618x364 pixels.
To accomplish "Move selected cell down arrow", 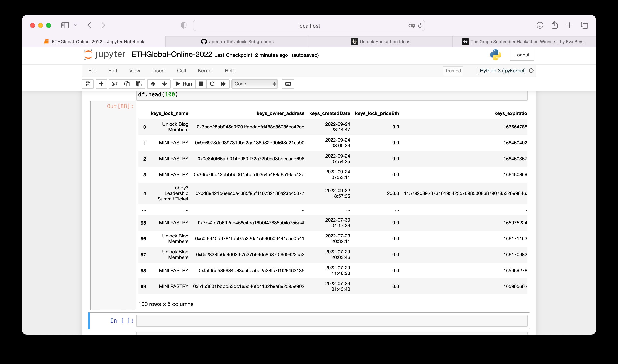I will click(x=164, y=84).
